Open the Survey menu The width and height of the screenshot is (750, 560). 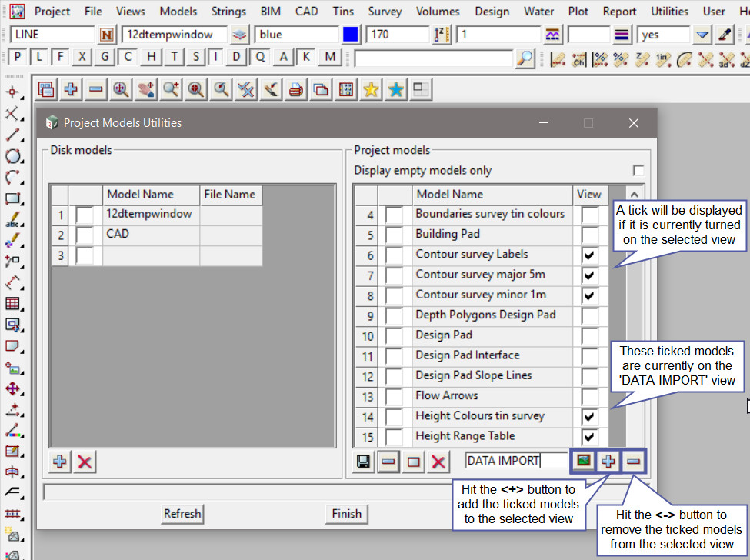(x=385, y=12)
